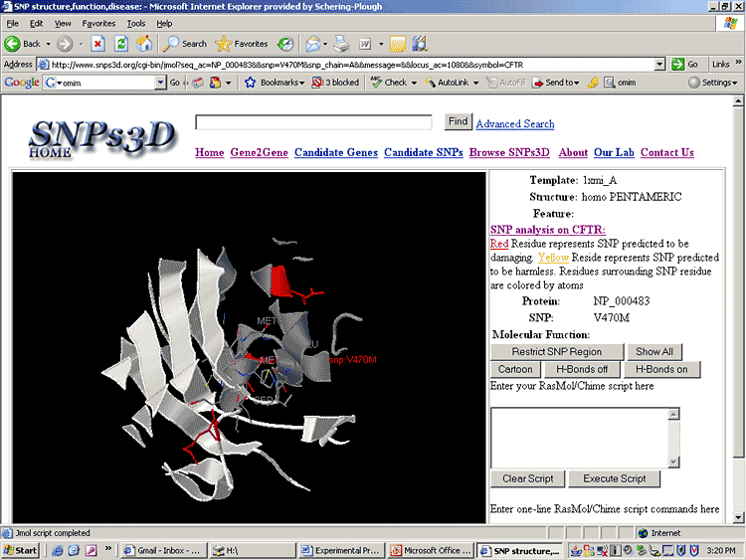Open Google search box dropdown arrow
The width and height of the screenshot is (746, 560).
coord(160,83)
